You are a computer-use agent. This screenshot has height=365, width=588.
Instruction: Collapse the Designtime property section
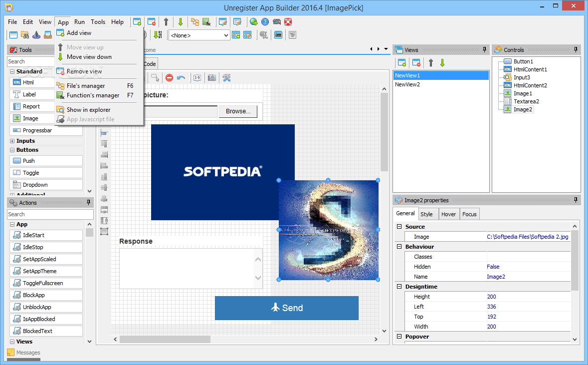[x=399, y=286]
